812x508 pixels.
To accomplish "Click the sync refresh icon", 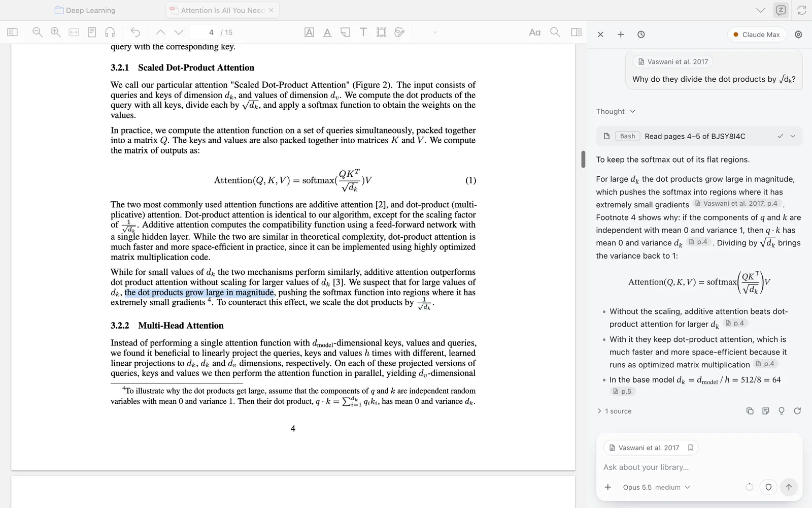I will click(802, 10).
